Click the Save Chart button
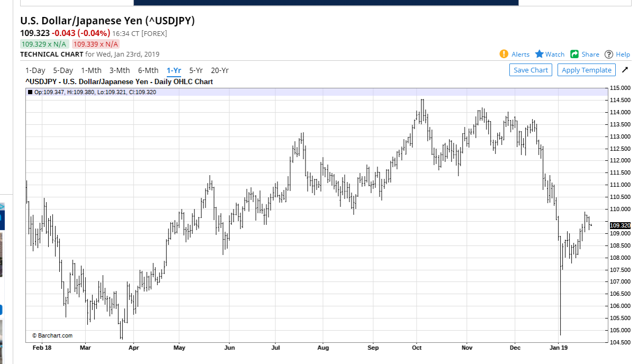 (531, 70)
